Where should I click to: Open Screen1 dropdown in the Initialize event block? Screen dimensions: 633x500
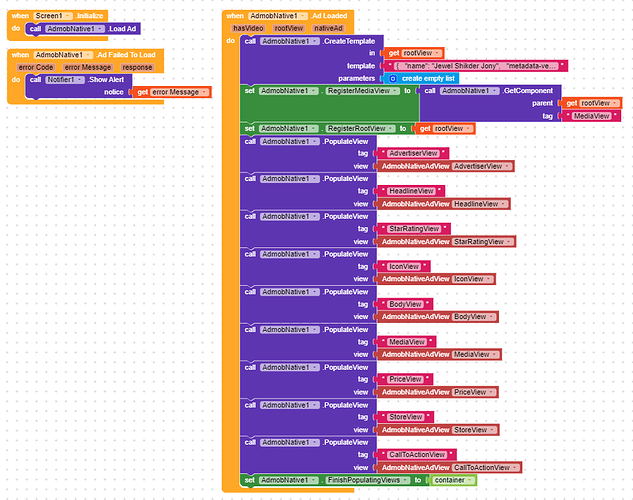click(x=53, y=16)
